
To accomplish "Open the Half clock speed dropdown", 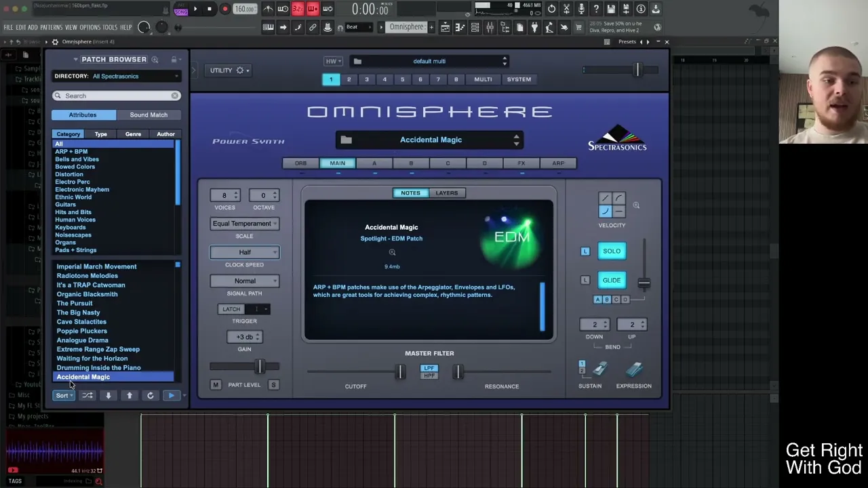I will point(245,252).
